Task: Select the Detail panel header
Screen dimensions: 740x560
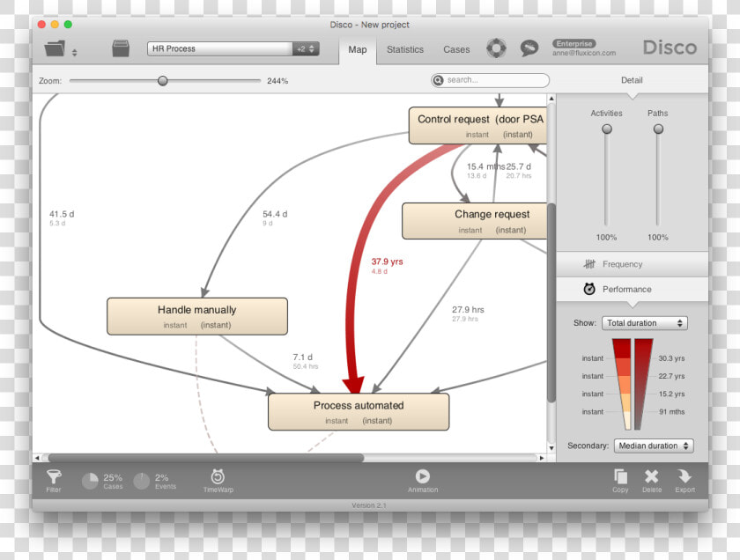Action: 632,80
